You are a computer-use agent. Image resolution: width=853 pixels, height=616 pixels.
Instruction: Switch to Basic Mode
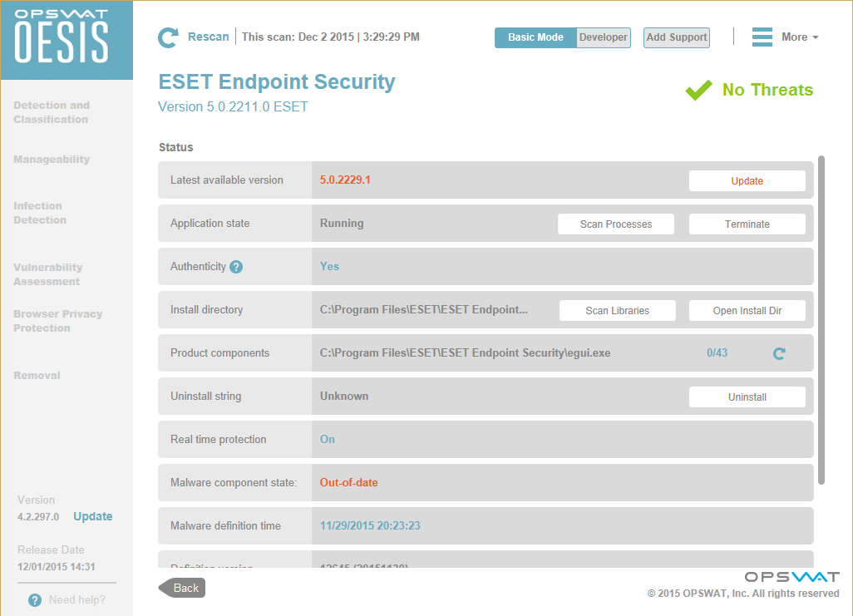[x=535, y=37]
